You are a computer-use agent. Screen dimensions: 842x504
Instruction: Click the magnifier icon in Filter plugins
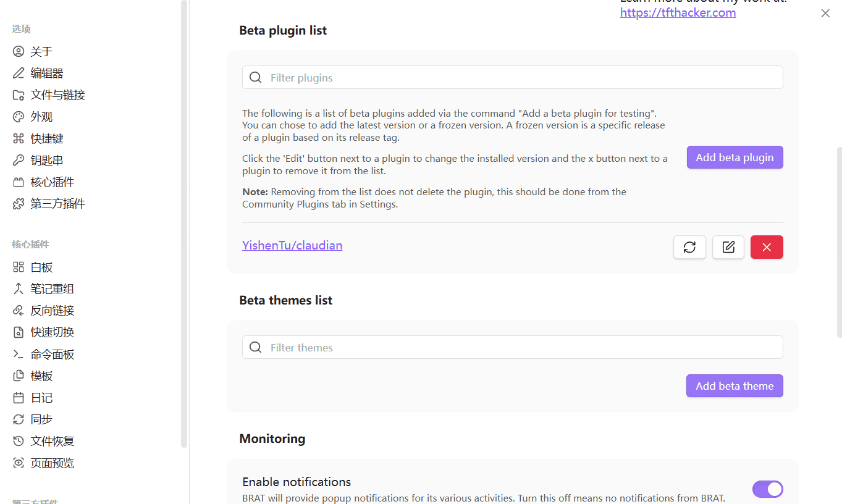[255, 77]
